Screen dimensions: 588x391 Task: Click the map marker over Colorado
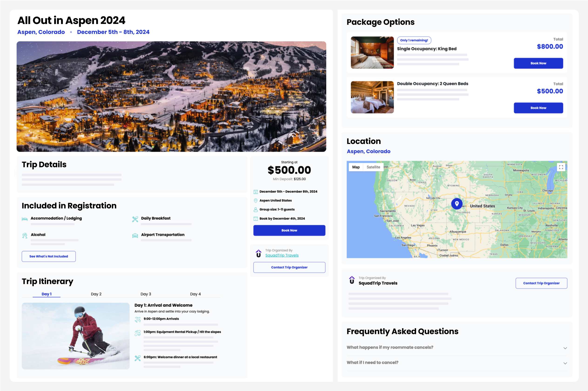[x=457, y=204]
